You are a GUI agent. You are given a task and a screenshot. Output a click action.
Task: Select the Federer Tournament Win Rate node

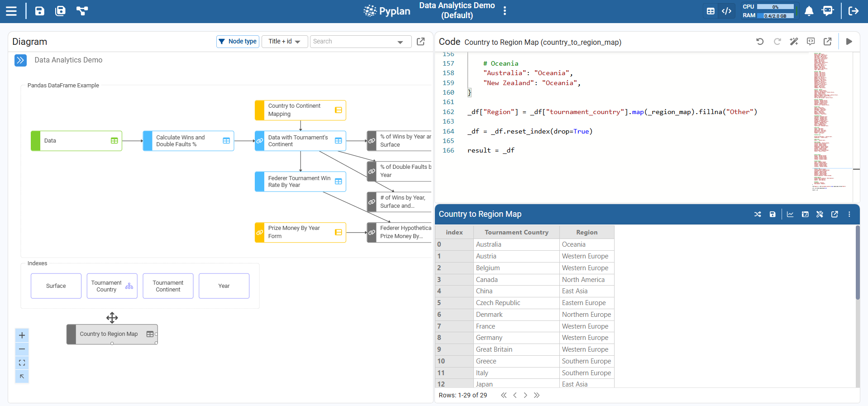coord(300,182)
